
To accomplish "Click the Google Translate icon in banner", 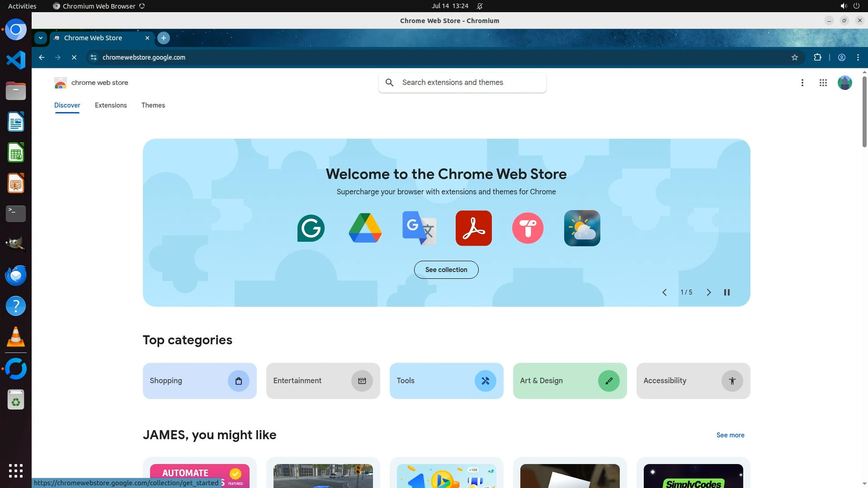I will (419, 228).
